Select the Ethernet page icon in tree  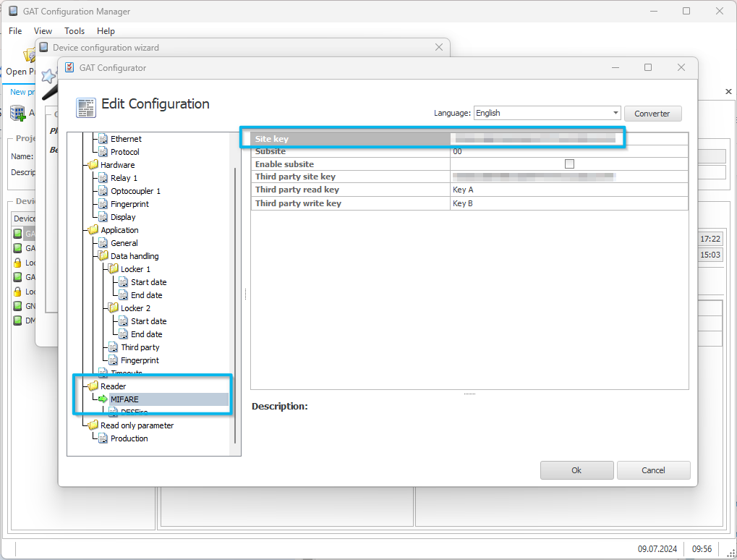103,139
